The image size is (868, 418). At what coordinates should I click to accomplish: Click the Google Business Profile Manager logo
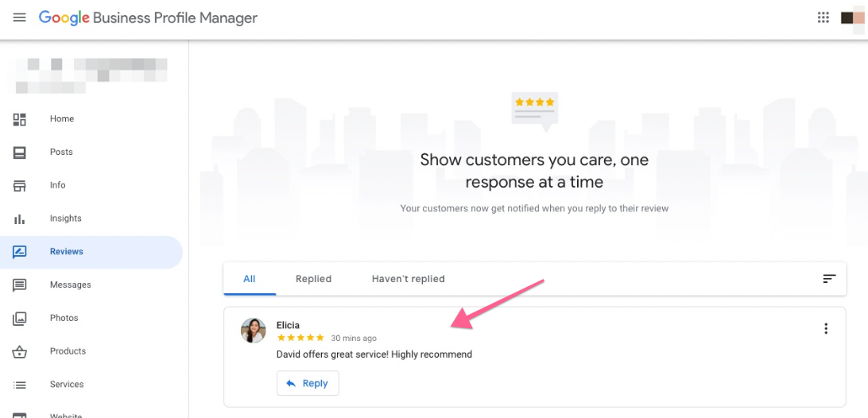[x=148, y=17]
